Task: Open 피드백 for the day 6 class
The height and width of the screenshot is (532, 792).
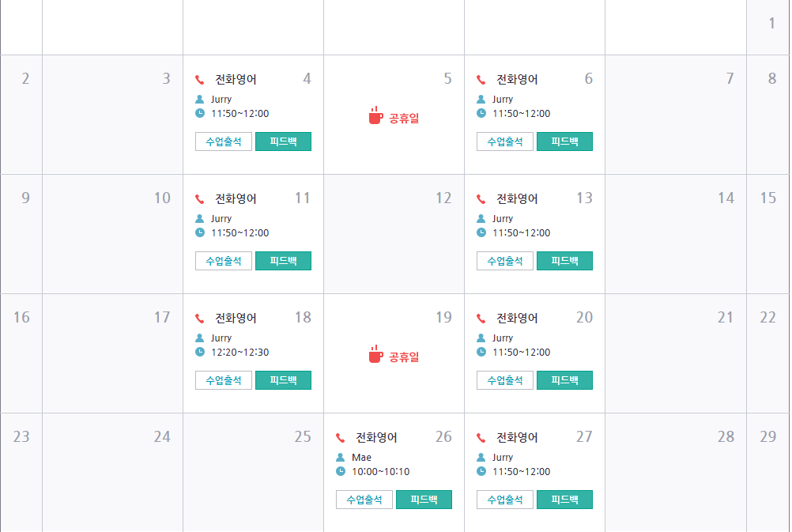Action: pos(564,141)
